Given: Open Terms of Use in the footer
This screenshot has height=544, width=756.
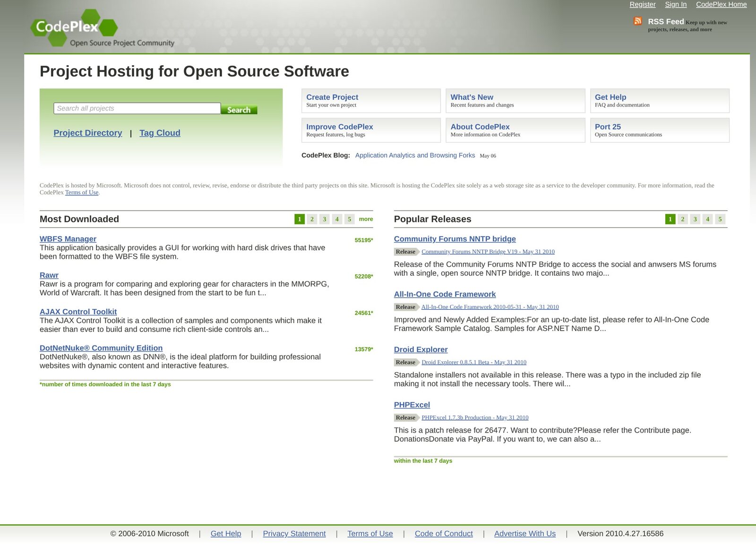Looking at the screenshot, I should pos(370,534).
